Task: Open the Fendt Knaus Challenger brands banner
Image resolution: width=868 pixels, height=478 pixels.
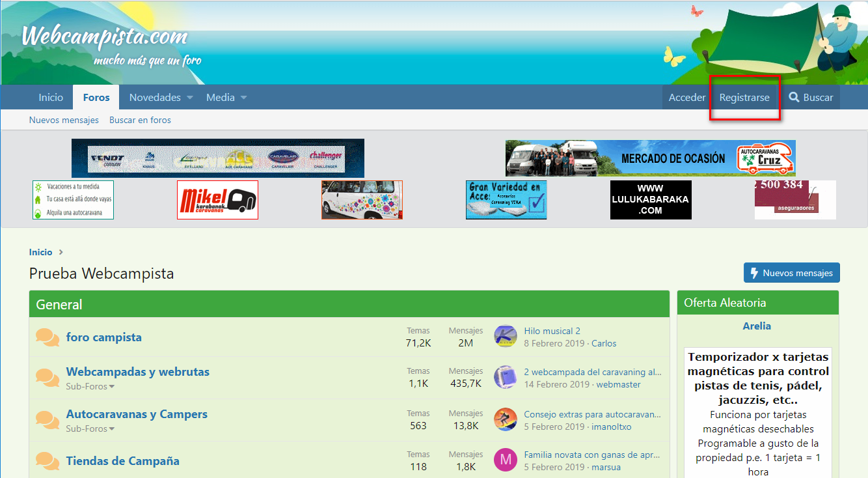Action: (x=218, y=158)
